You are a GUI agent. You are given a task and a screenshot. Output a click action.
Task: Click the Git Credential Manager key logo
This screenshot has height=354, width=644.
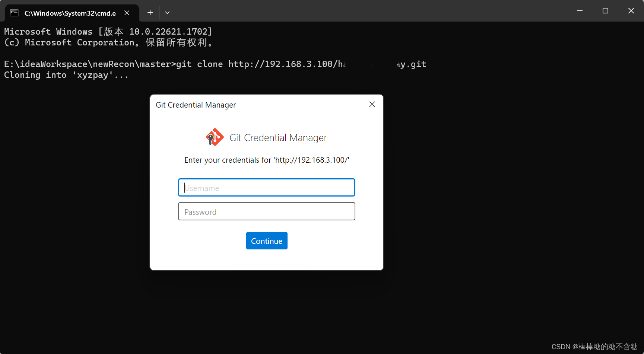[x=215, y=137]
